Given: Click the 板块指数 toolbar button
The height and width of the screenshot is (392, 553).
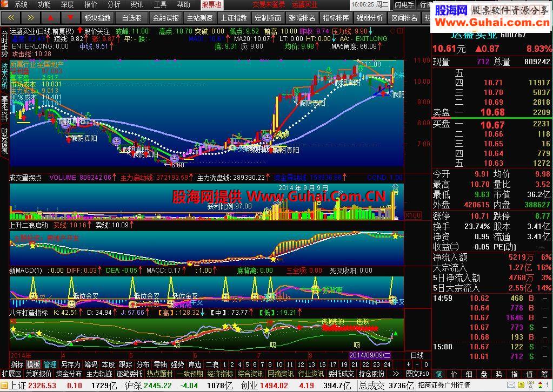Looking at the screenshot, I should [x=98, y=17].
